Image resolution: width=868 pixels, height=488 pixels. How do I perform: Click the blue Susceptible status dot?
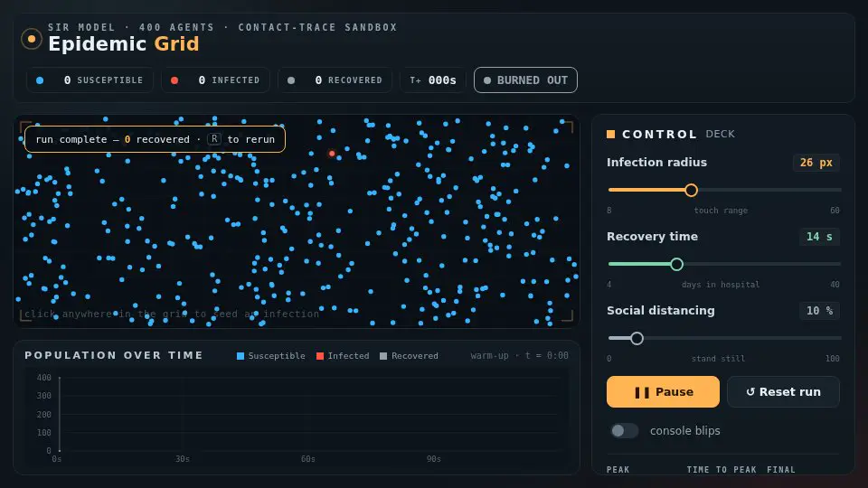[40, 80]
